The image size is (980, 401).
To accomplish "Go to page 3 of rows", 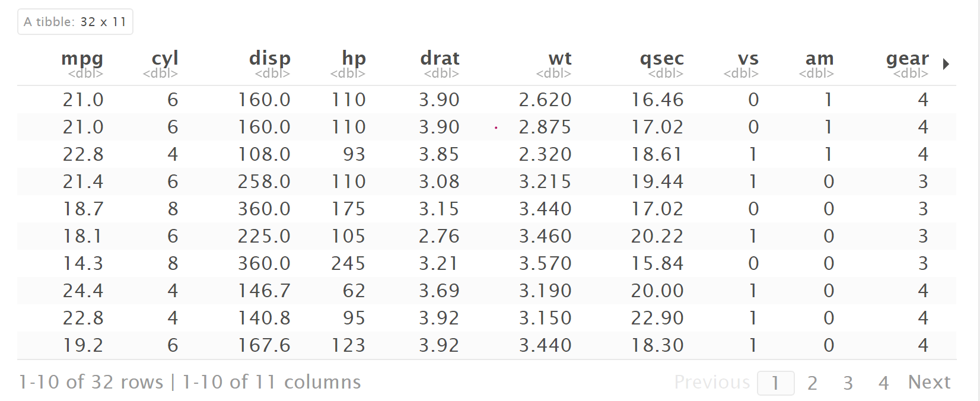I will 848,383.
